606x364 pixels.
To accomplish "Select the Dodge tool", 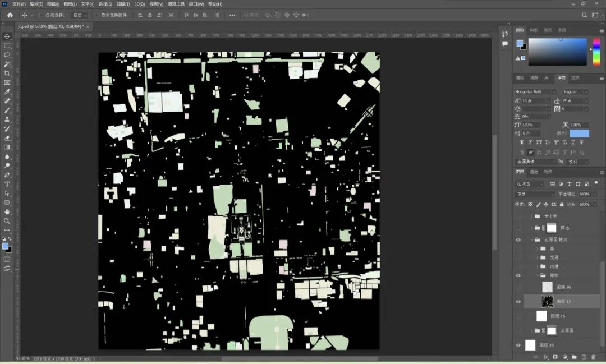I will [7, 166].
